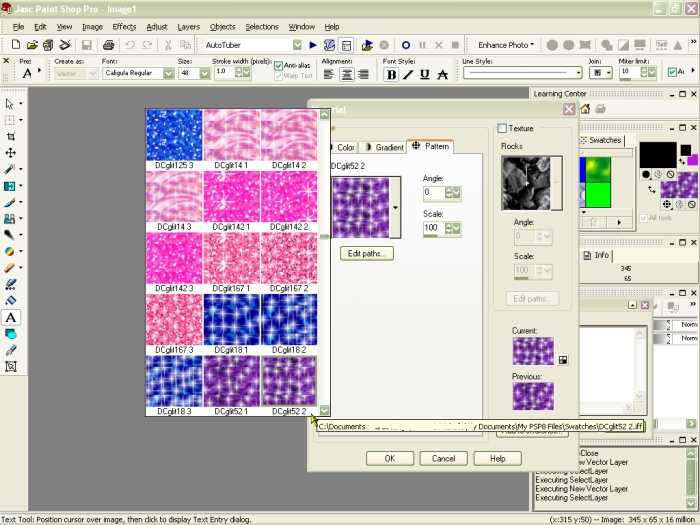The width and height of the screenshot is (700, 525).
Task: Open the Effects menu
Action: (x=124, y=27)
